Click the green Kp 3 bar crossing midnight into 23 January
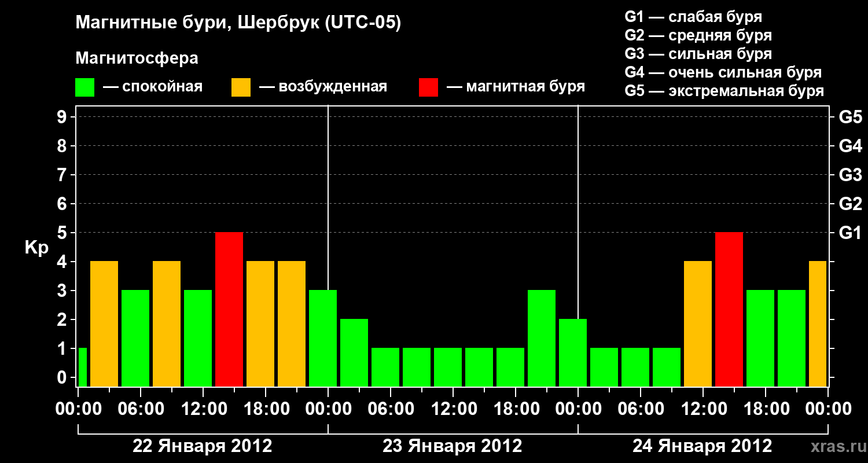This screenshot has width=868, height=463. click(x=323, y=338)
